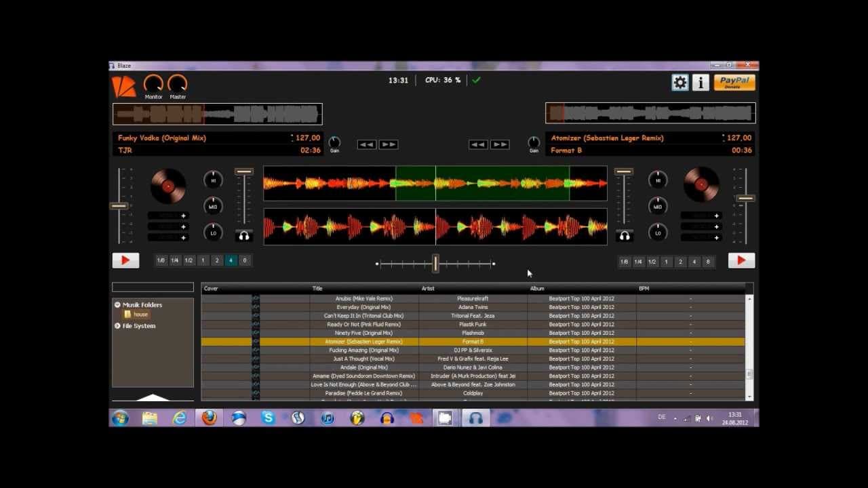This screenshot has width=868, height=488.
Task: Click the library search field
Action: click(153, 287)
